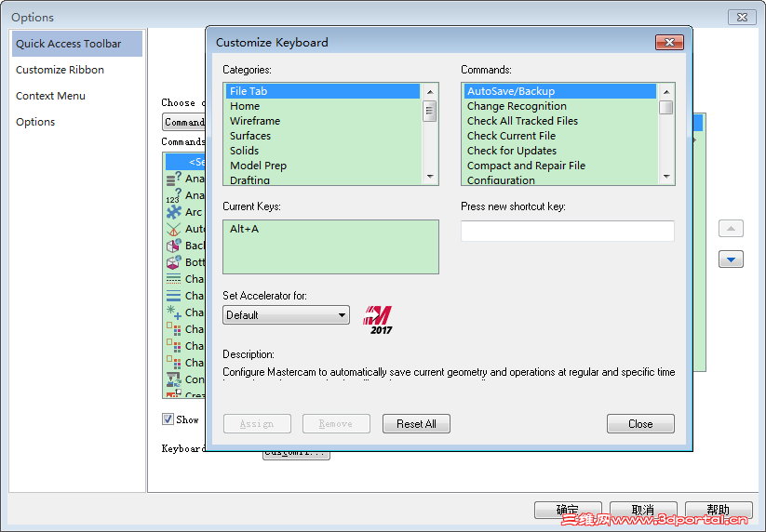
Task: Select Configuration command
Action: pyautogui.click(x=560, y=180)
